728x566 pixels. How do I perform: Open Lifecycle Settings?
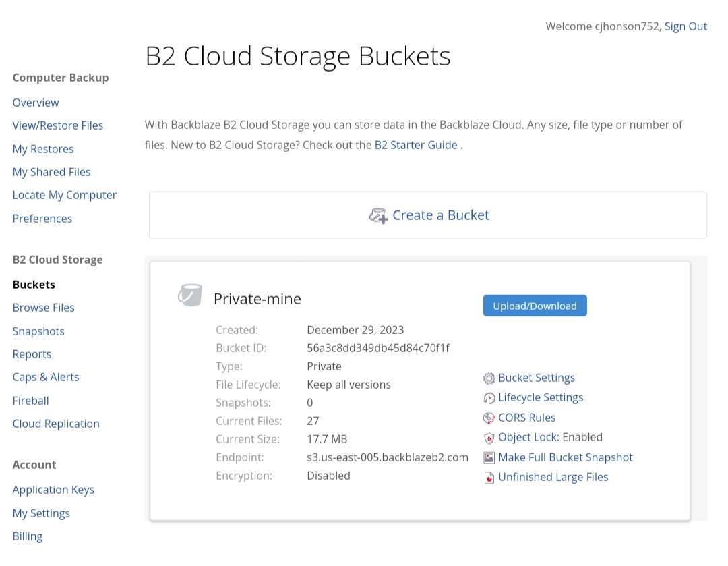(x=541, y=398)
